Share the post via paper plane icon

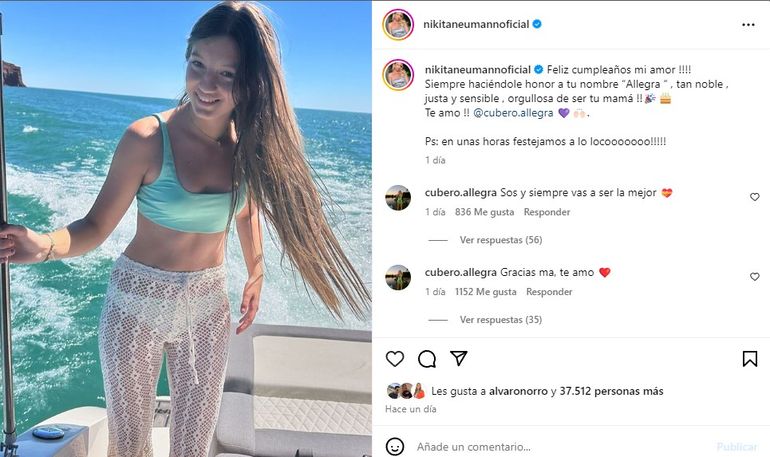pos(459,358)
